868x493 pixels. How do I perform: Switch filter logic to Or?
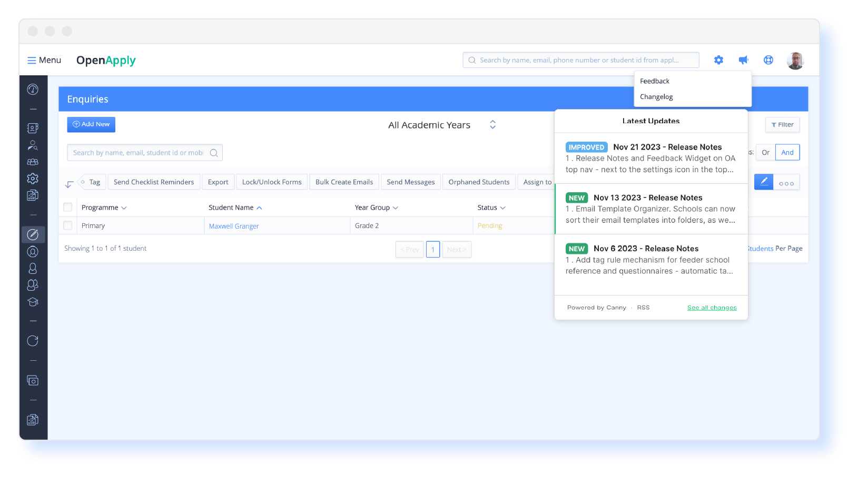tap(765, 152)
